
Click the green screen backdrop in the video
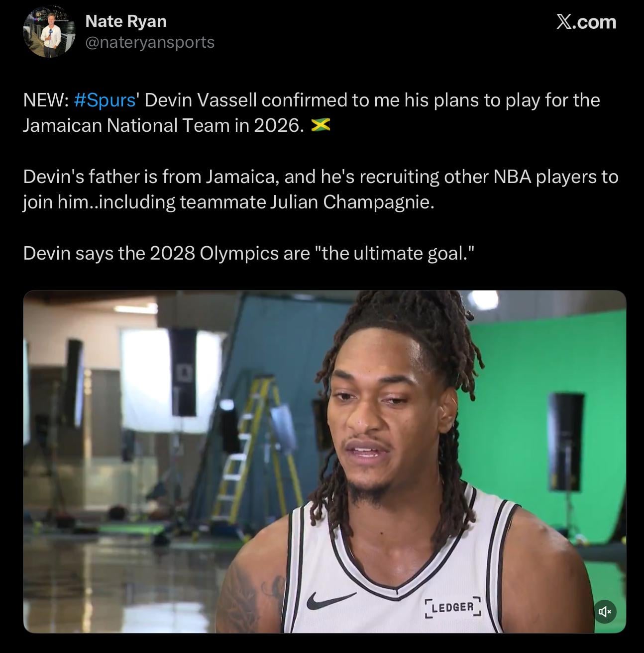coord(523,363)
